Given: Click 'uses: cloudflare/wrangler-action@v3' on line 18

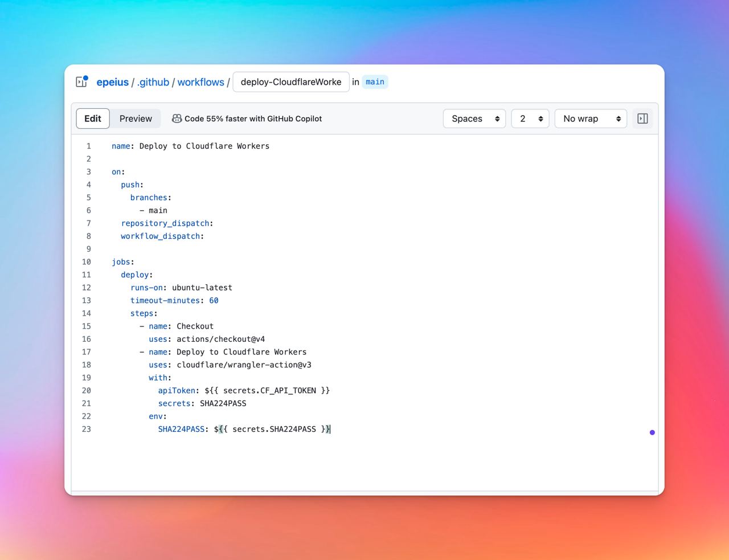Looking at the screenshot, I should click(x=230, y=365).
